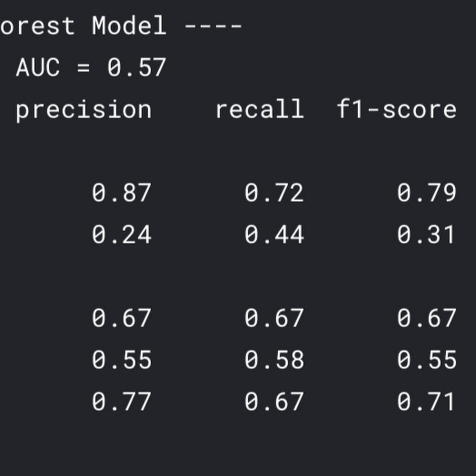Click the precision column header
This screenshot has height=476, width=476.
[84, 111]
